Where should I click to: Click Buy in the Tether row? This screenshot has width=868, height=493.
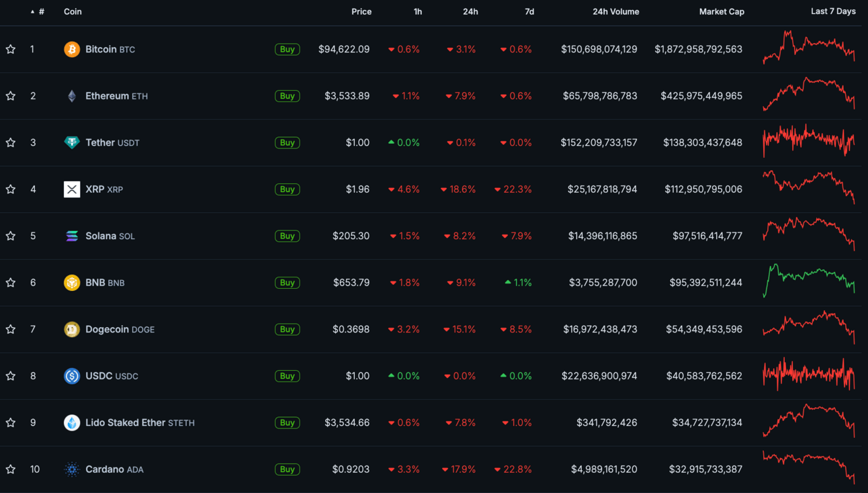pyautogui.click(x=287, y=142)
